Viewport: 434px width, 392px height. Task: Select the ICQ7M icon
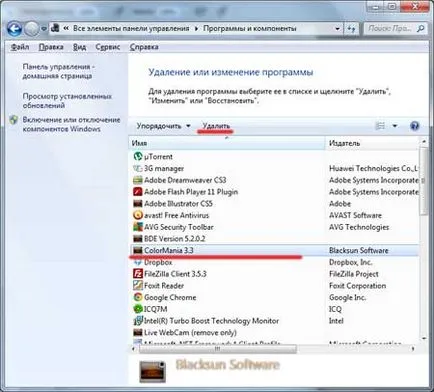point(138,309)
